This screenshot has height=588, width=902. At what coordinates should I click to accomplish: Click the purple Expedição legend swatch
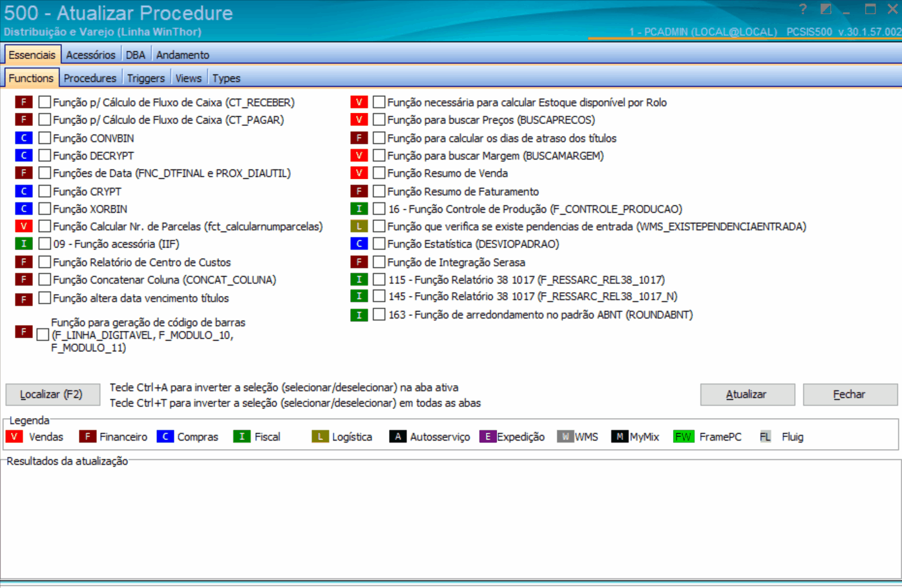coord(488,437)
